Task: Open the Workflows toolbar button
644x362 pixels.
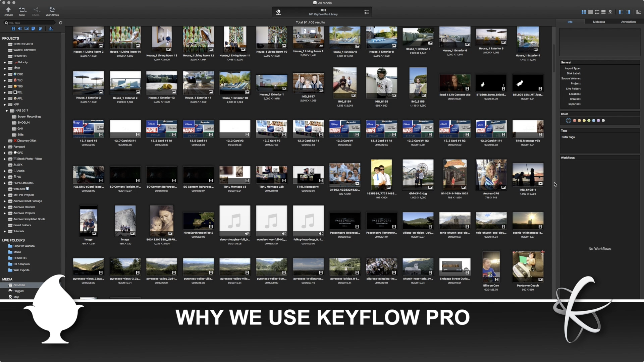Action: (52, 11)
